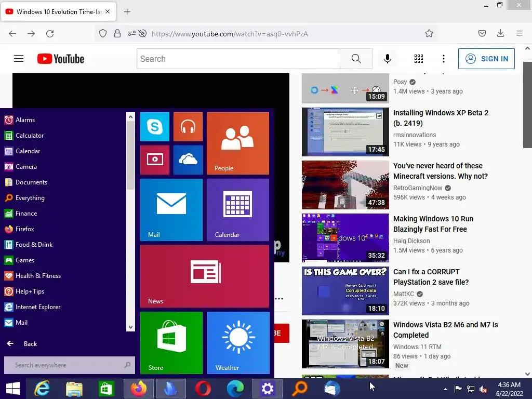532x399 pixels.
Task: Click the app list scroll-up arrow
Action: (130, 117)
